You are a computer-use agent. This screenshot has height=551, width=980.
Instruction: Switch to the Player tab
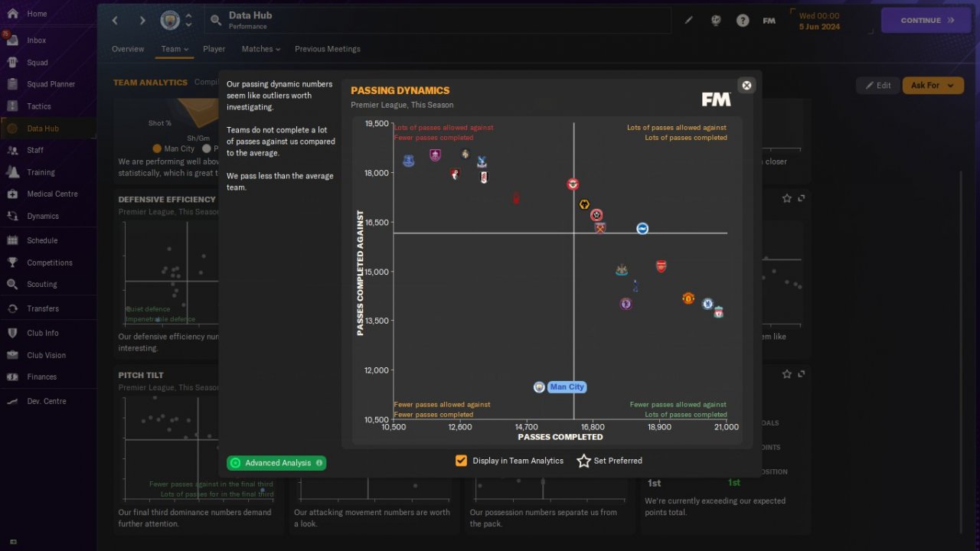pyautogui.click(x=214, y=49)
